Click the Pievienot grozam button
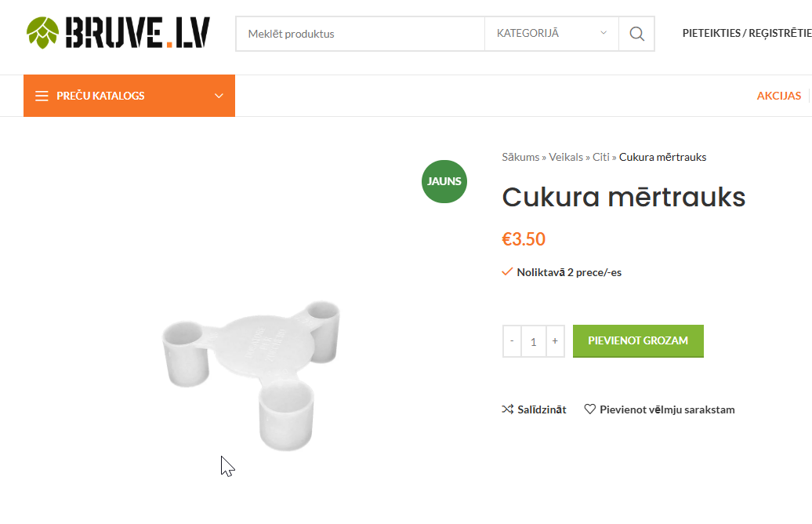Screen dimensions: 812x524 tap(638, 341)
